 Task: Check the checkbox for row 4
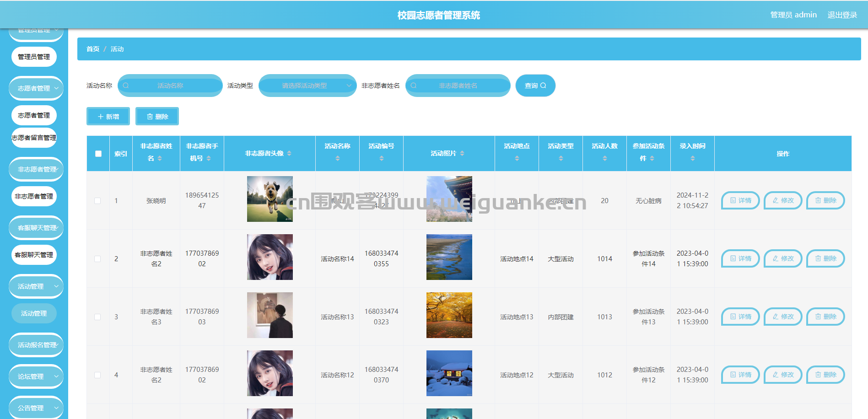click(x=97, y=375)
